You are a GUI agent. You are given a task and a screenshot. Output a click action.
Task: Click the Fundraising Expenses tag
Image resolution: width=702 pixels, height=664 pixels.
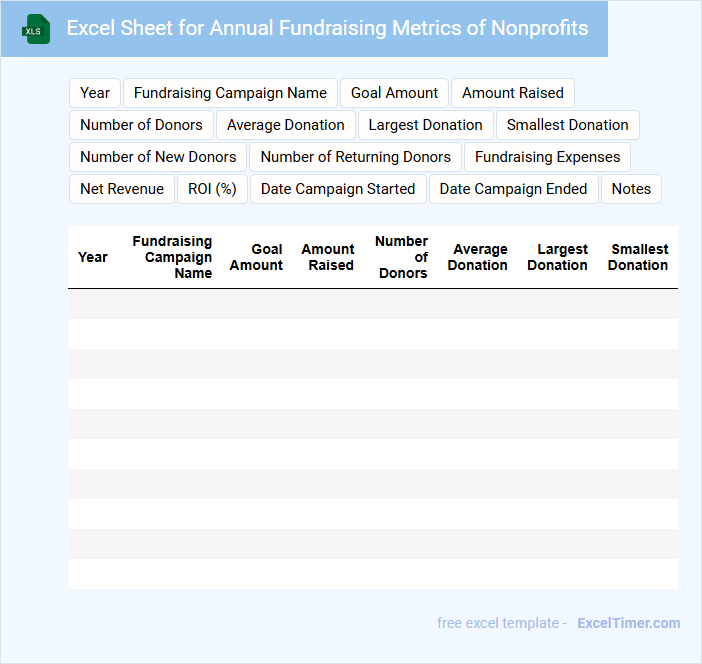(547, 157)
